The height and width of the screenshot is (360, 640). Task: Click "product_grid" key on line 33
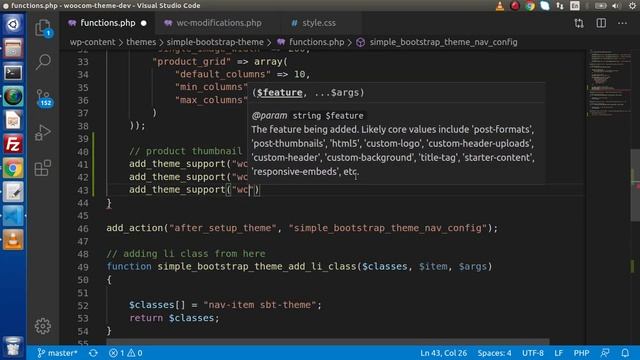click(191, 62)
